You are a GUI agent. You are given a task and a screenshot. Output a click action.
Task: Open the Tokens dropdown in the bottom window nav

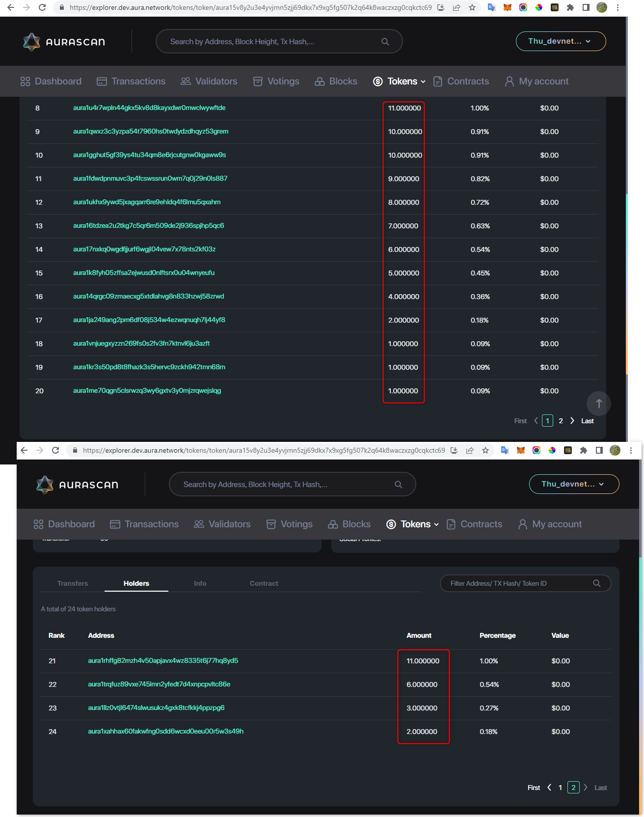[413, 524]
